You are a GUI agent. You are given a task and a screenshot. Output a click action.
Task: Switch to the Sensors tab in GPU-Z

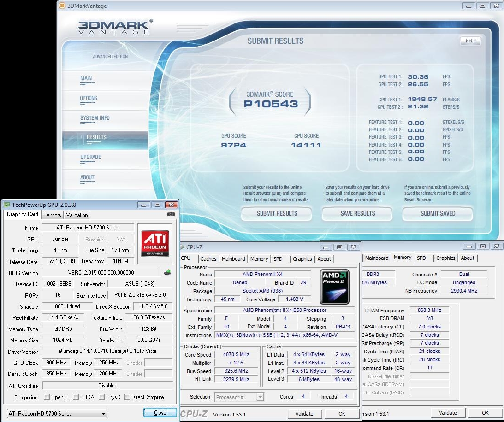coord(52,215)
